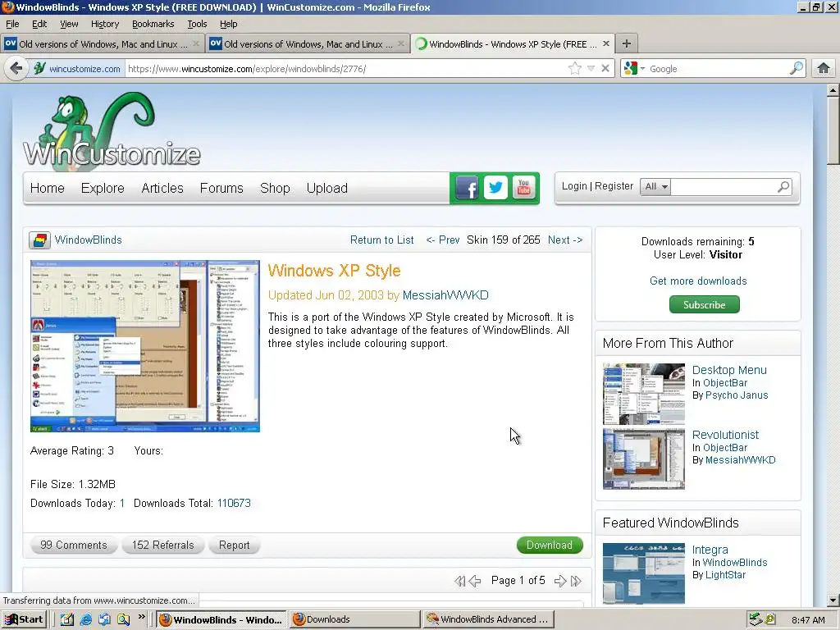This screenshot has height=630, width=840.
Task: Open the Integra featured skin link
Action: click(710, 549)
